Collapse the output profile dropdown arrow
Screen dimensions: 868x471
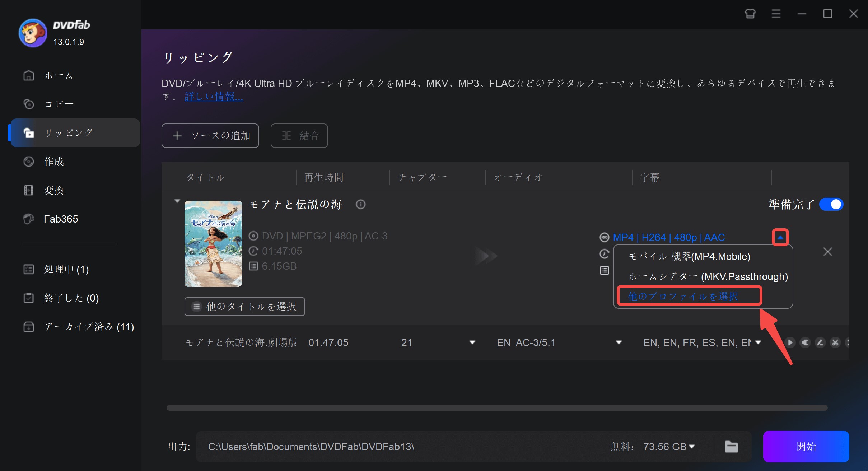(780, 237)
